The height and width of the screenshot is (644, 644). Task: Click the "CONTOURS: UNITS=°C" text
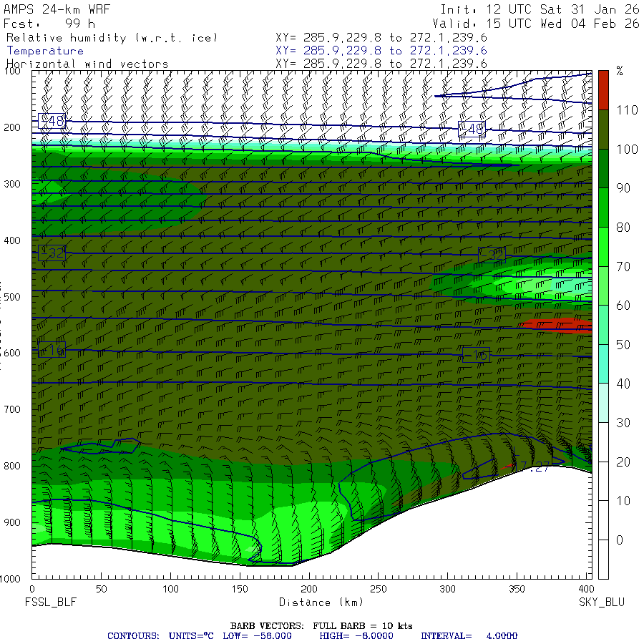click(x=160, y=636)
